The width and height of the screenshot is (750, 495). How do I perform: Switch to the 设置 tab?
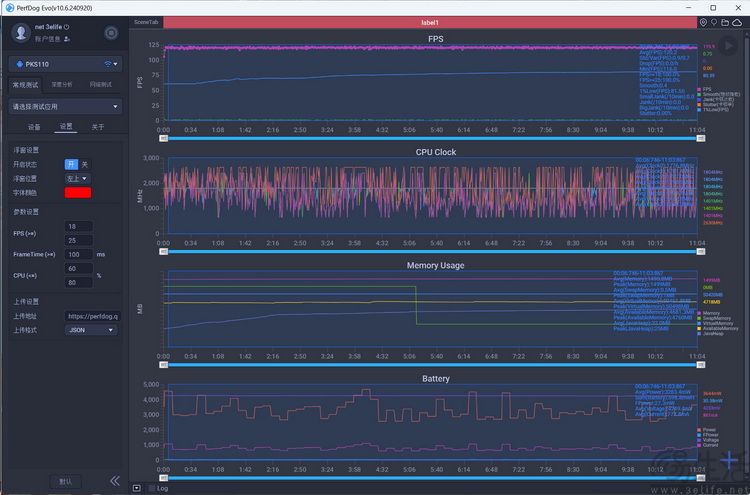click(x=66, y=127)
